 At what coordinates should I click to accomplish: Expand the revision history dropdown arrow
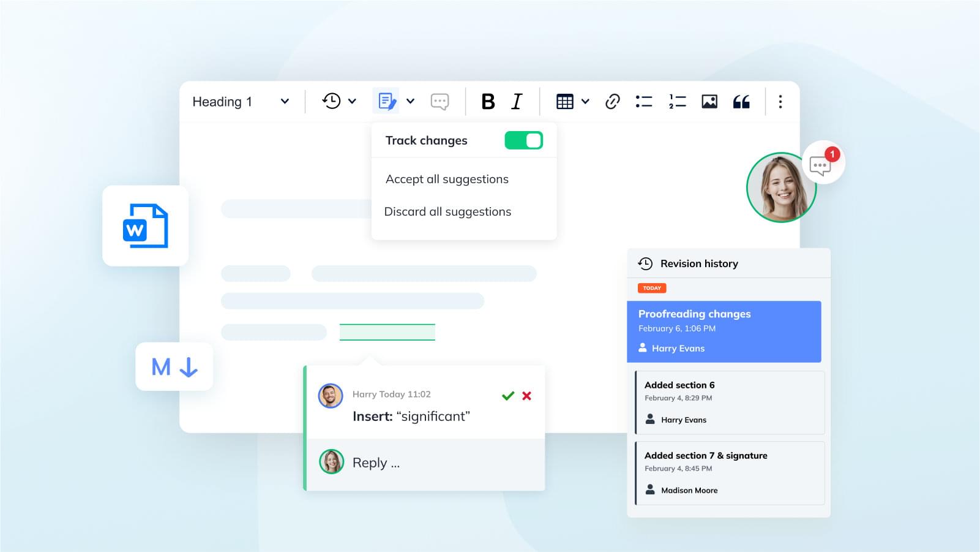tap(353, 102)
